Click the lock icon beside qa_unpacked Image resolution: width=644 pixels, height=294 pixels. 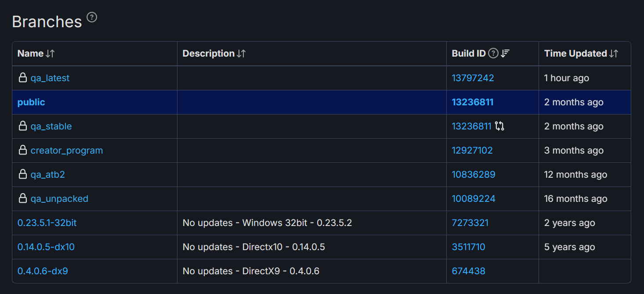point(22,199)
